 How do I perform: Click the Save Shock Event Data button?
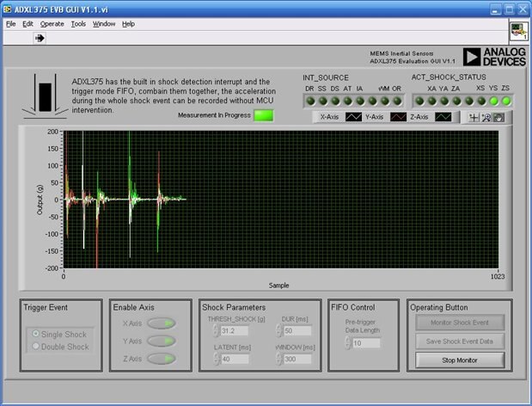459,341
